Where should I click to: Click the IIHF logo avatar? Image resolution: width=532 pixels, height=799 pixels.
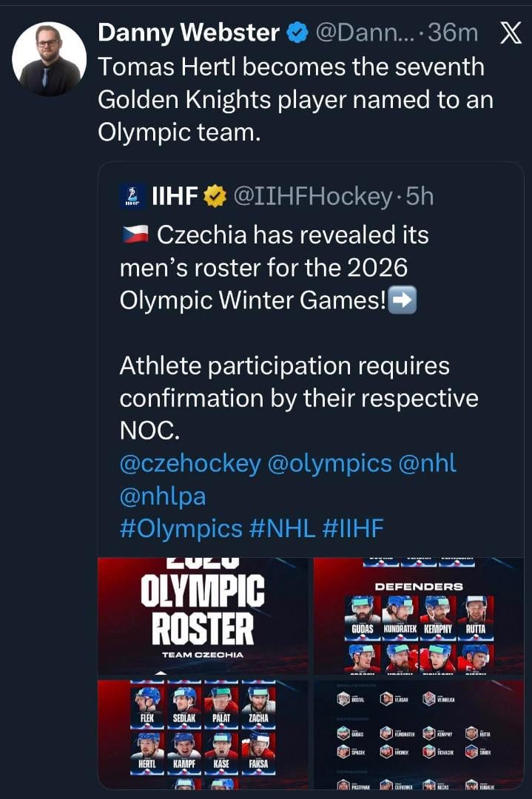pos(132,196)
